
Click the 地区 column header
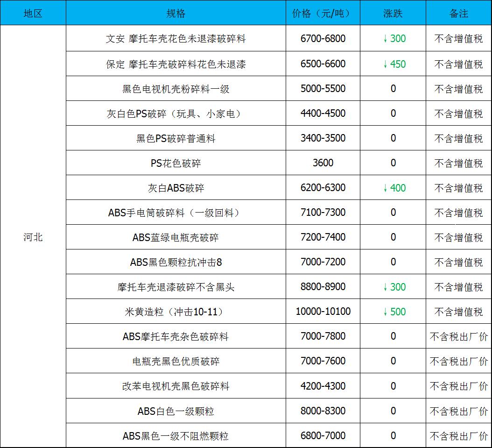pyautogui.click(x=33, y=14)
